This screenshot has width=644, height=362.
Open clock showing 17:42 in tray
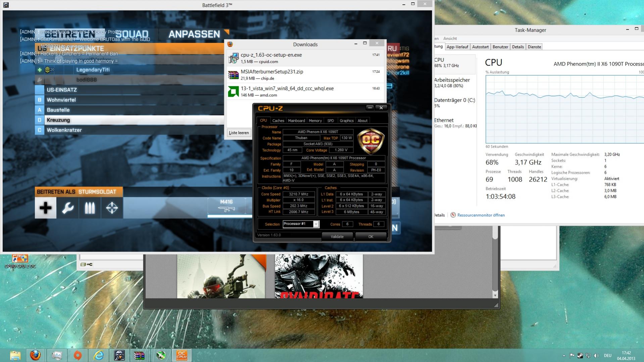coord(626,356)
